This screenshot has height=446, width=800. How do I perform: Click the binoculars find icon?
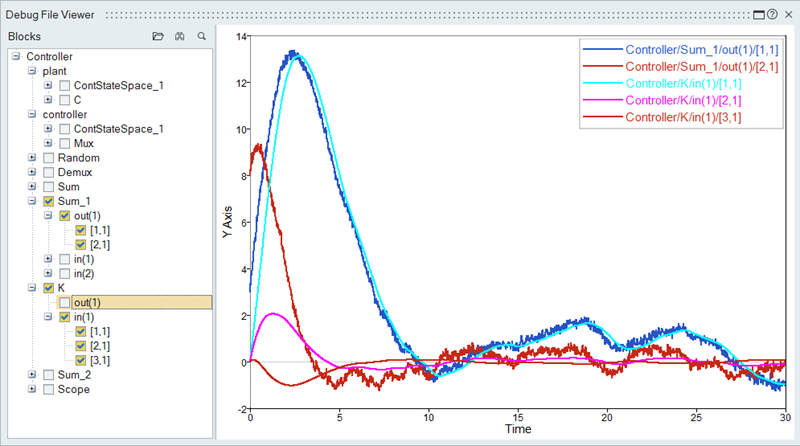(x=180, y=37)
